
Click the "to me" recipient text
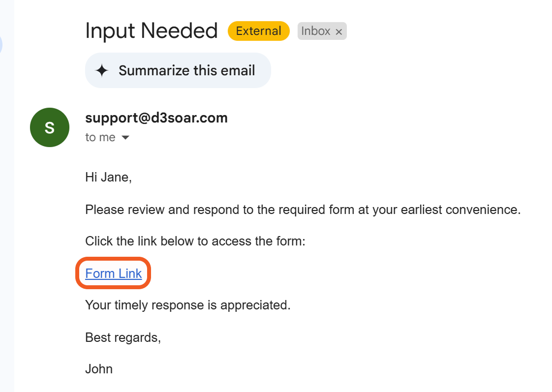tap(100, 138)
